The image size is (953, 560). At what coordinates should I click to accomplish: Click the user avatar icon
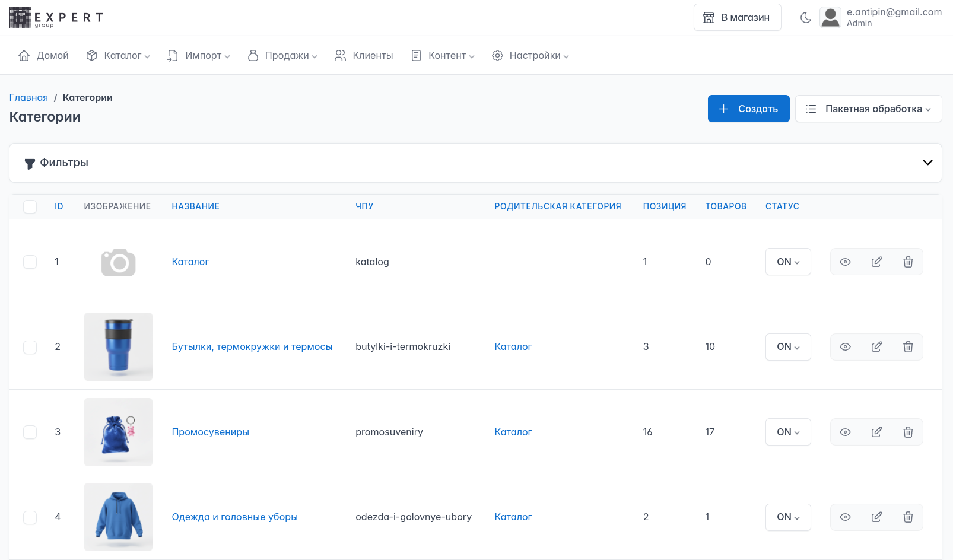tap(830, 18)
